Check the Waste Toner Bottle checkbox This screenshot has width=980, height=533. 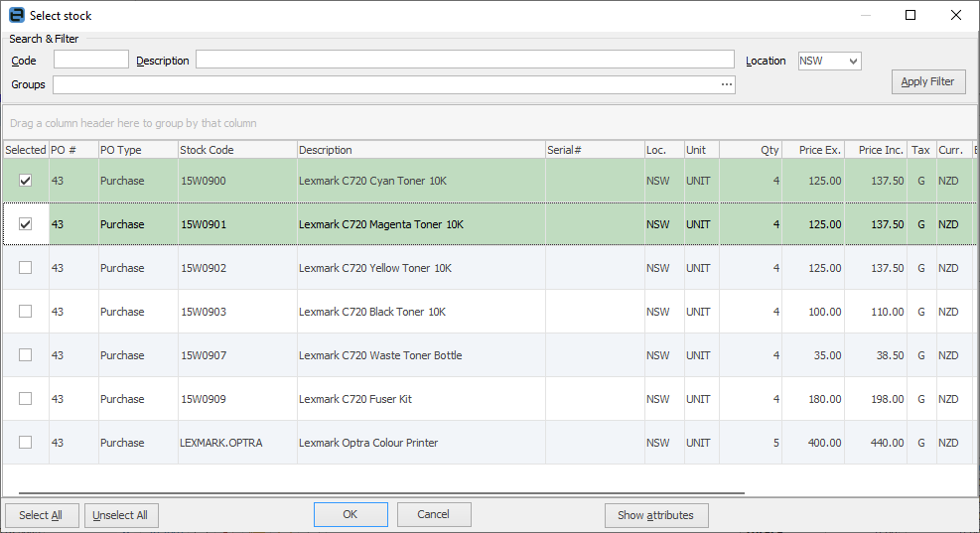click(x=26, y=355)
